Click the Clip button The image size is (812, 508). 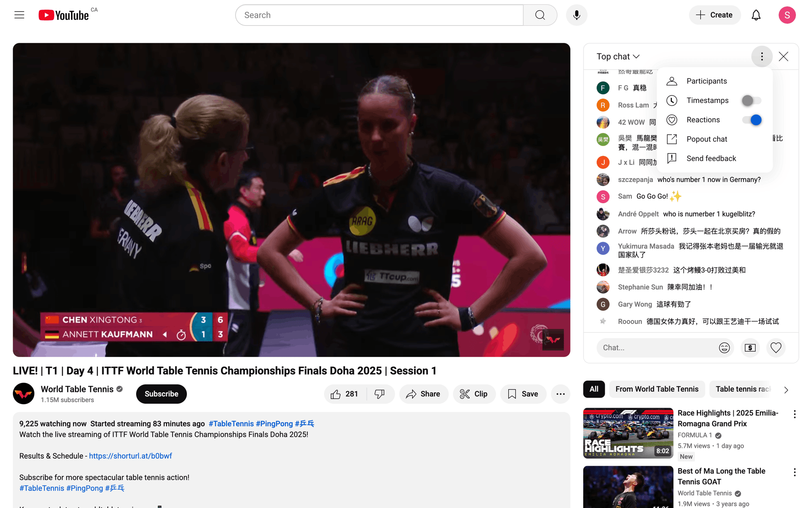(474, 394)
